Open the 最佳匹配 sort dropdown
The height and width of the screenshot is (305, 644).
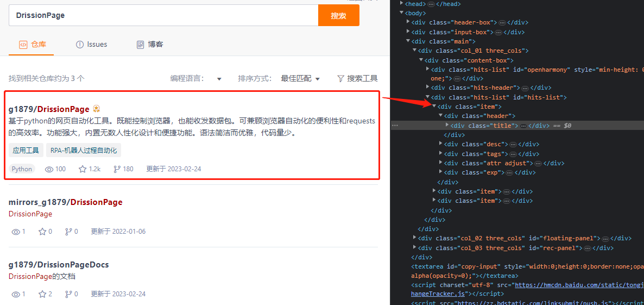click(x=300, y=78)
